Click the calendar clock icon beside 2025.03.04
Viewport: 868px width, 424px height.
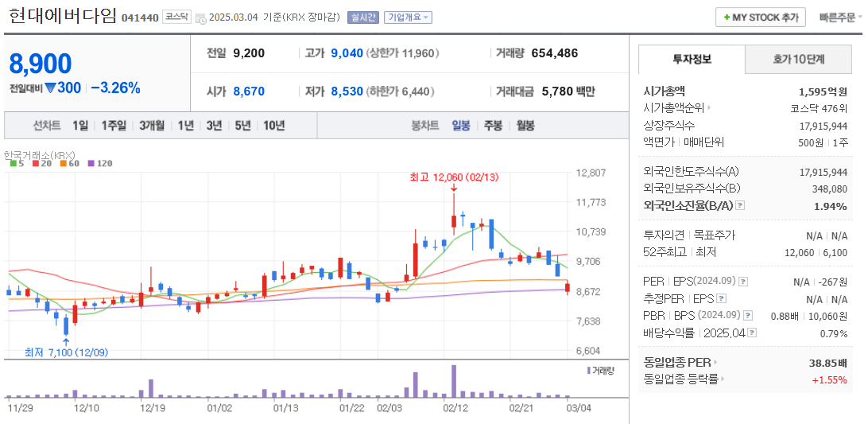pyautogui.click(x=201, y=18)
